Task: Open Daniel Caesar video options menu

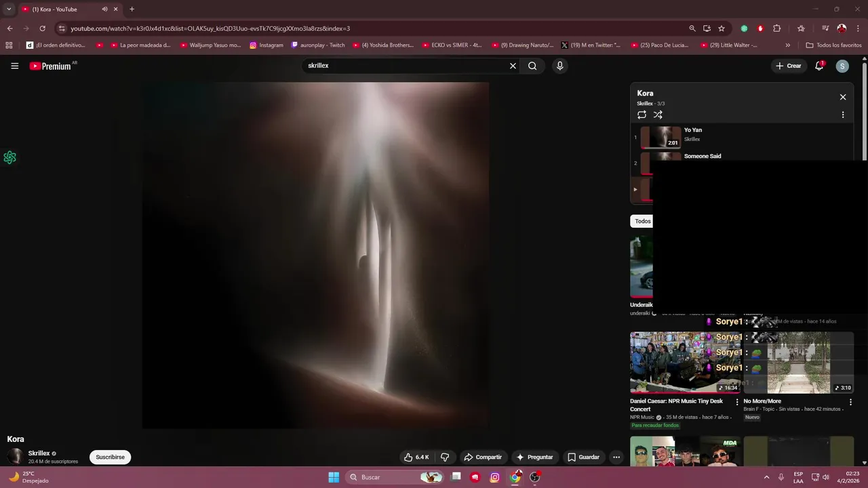Action: (x=737, y=402)
